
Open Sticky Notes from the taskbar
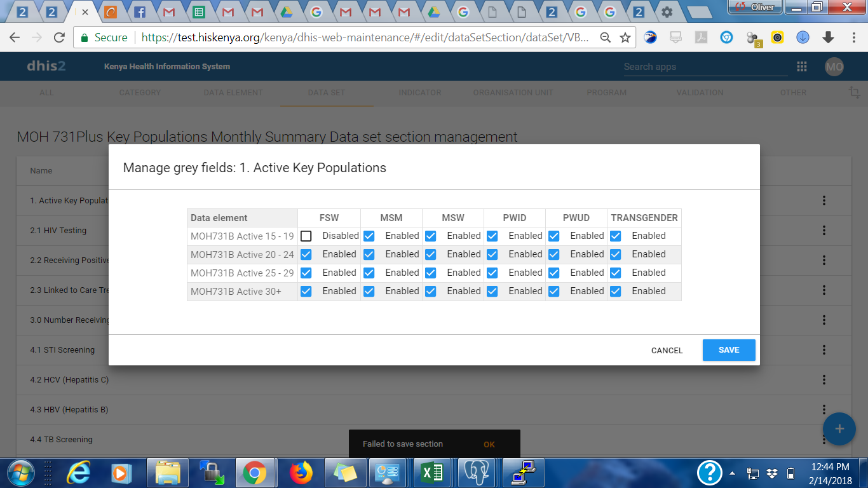(x=345, y=473)
